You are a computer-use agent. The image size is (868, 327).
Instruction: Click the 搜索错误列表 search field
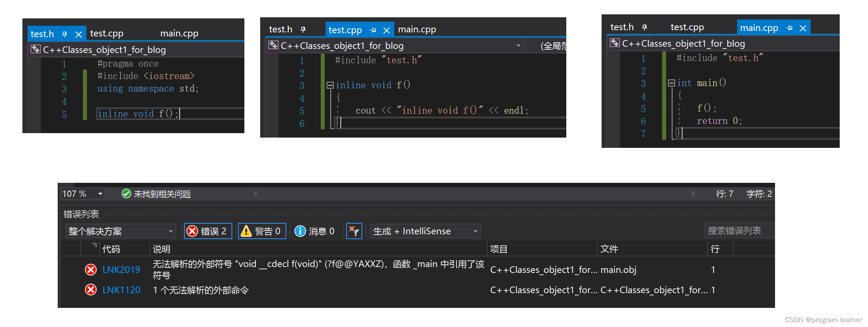(739, 231)
